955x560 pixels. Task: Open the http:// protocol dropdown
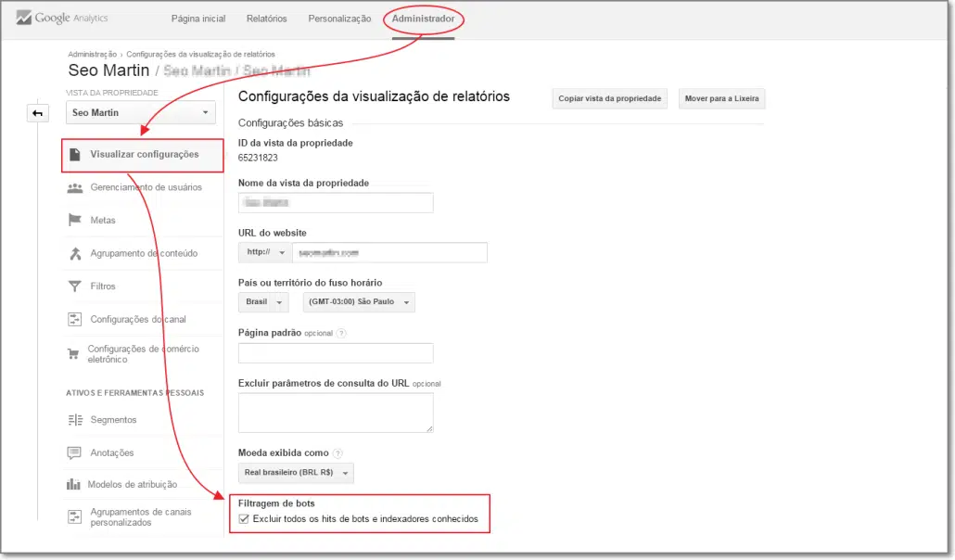coord(264,252)
